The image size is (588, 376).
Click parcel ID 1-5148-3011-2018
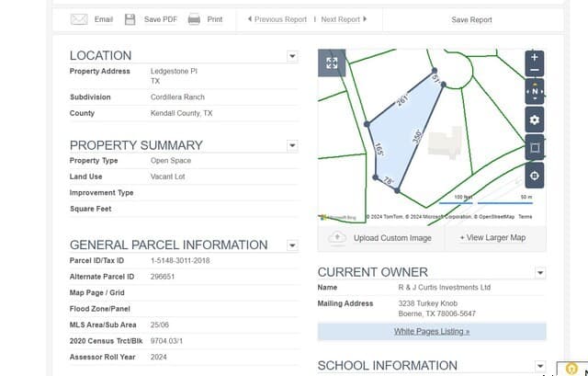[180, 261]
